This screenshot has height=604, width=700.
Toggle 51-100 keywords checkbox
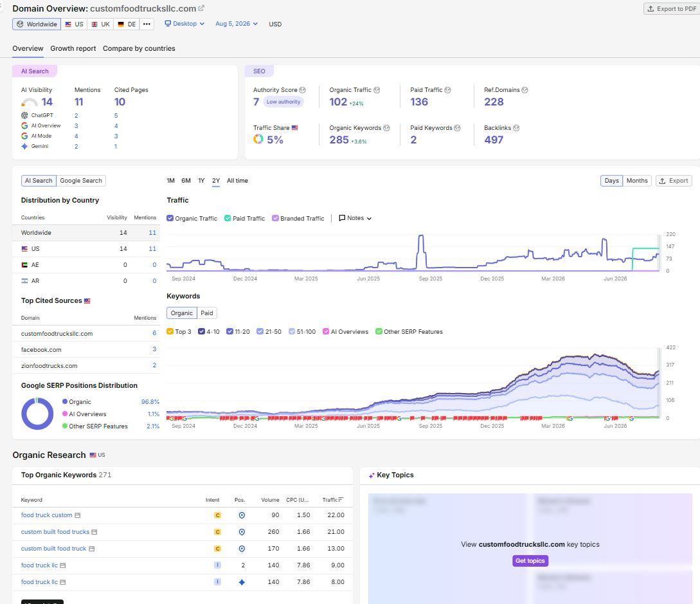[292, 331]
